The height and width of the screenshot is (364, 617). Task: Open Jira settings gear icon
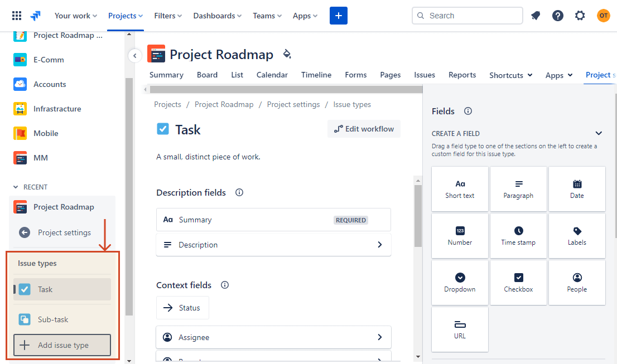(580, 15)
